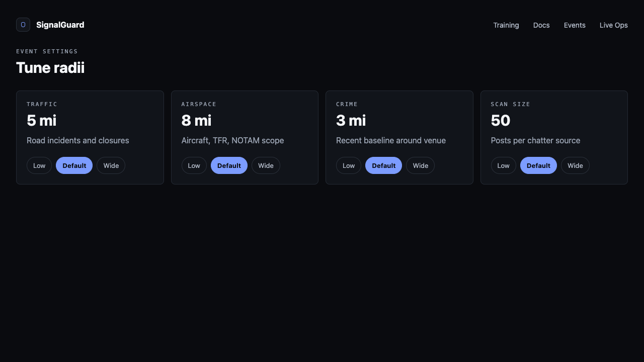Click the TRAFFIC card label
The image size is (644, 362).
pyautogui.click(x=42, y=104)
